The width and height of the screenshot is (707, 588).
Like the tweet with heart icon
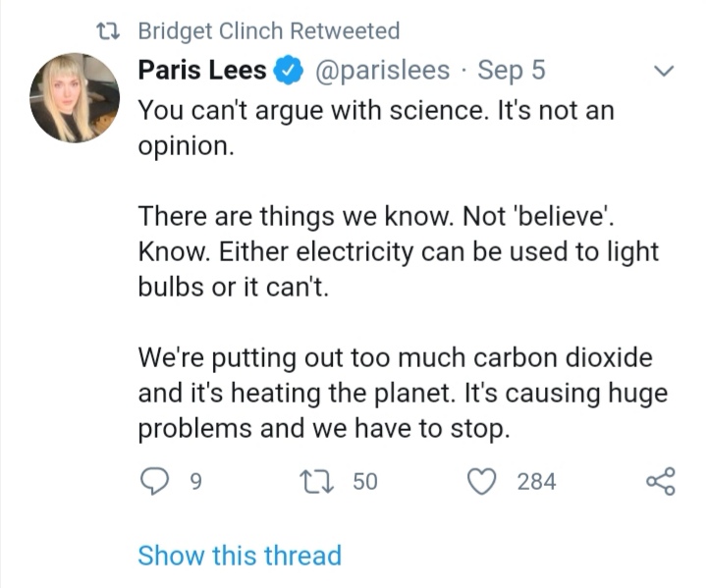481,481
